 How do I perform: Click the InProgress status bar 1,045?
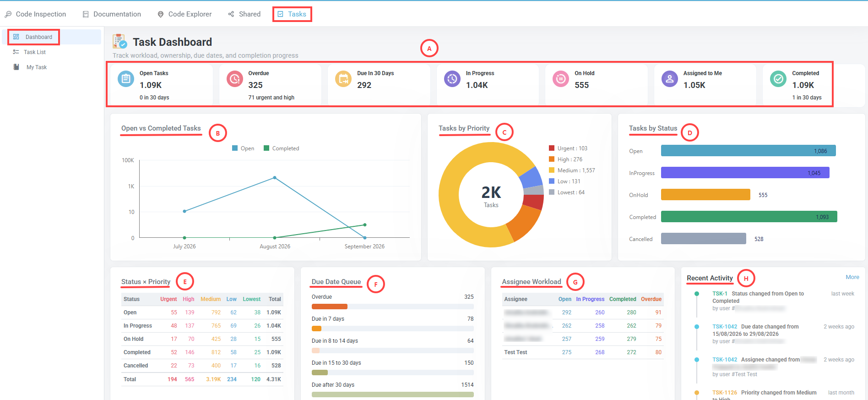[745, 173]
